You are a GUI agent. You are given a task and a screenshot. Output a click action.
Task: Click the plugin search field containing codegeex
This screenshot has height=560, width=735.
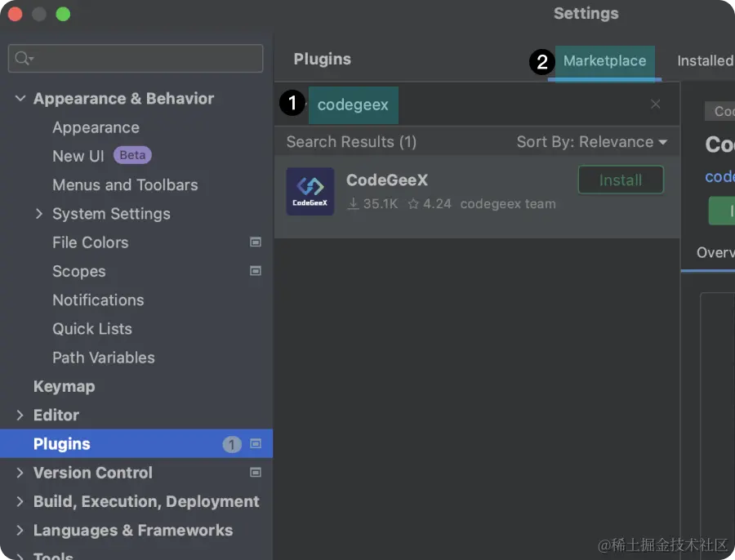coord(477,104)
